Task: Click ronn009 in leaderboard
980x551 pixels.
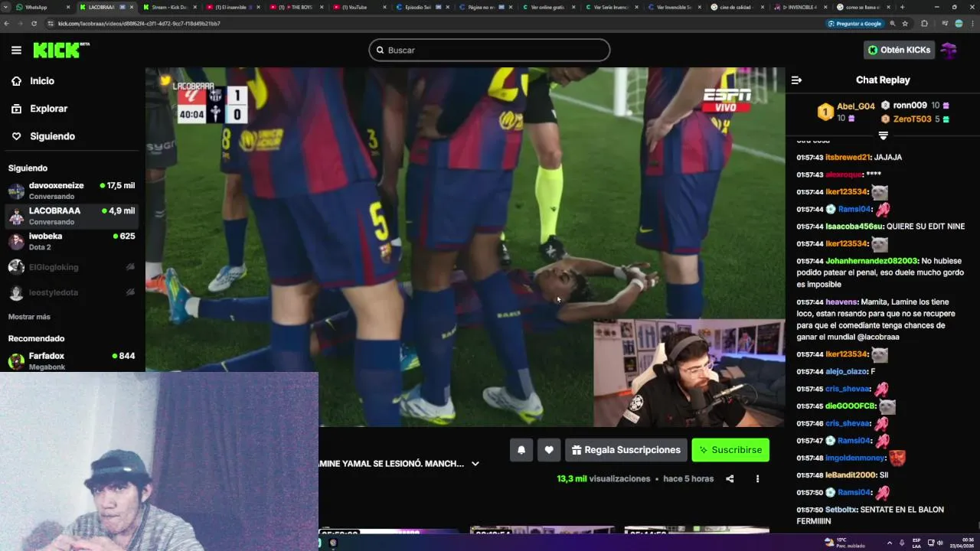Action: click(x=910, y=106)
